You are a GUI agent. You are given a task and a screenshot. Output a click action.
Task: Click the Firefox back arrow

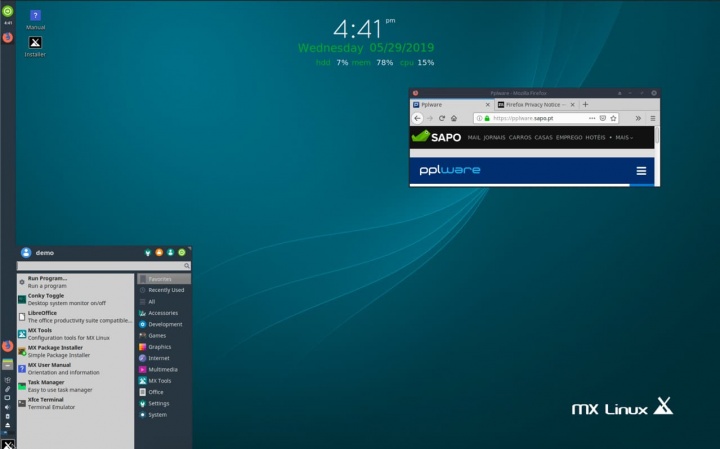pos(417,118)
